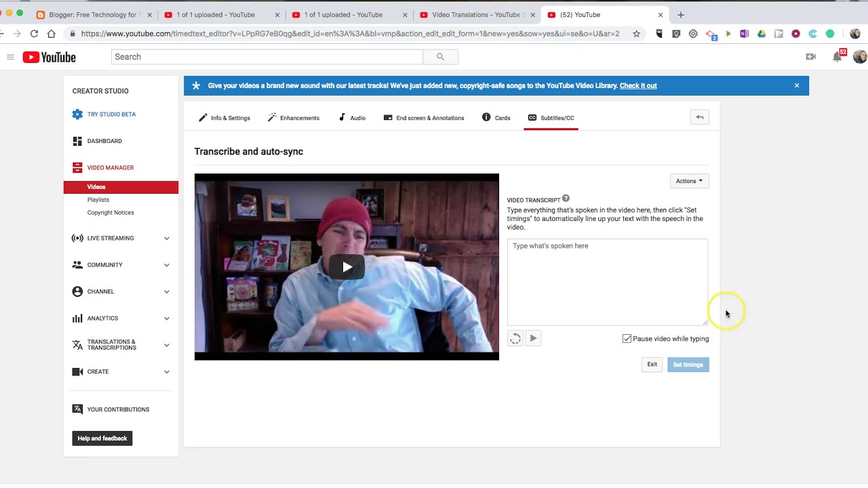Uncheck Pause video while typing
Viewport: 868px width, 488px height.
click(627, 338)
